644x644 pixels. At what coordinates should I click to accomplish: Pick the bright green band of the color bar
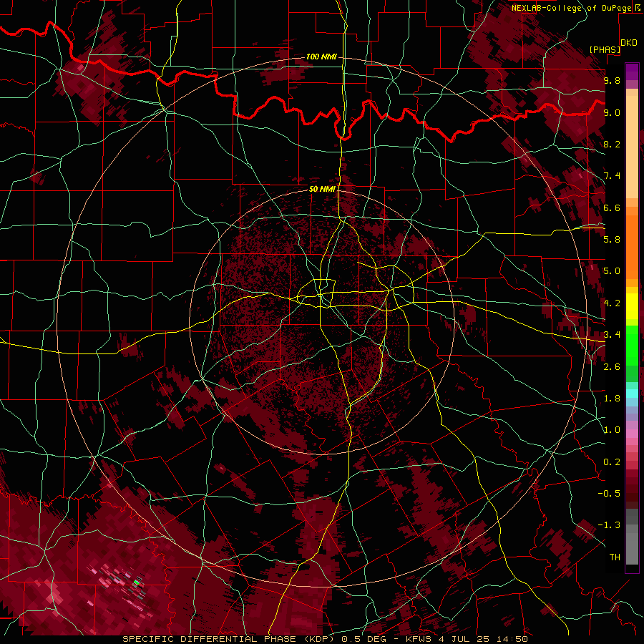click(x=632, y=346)
